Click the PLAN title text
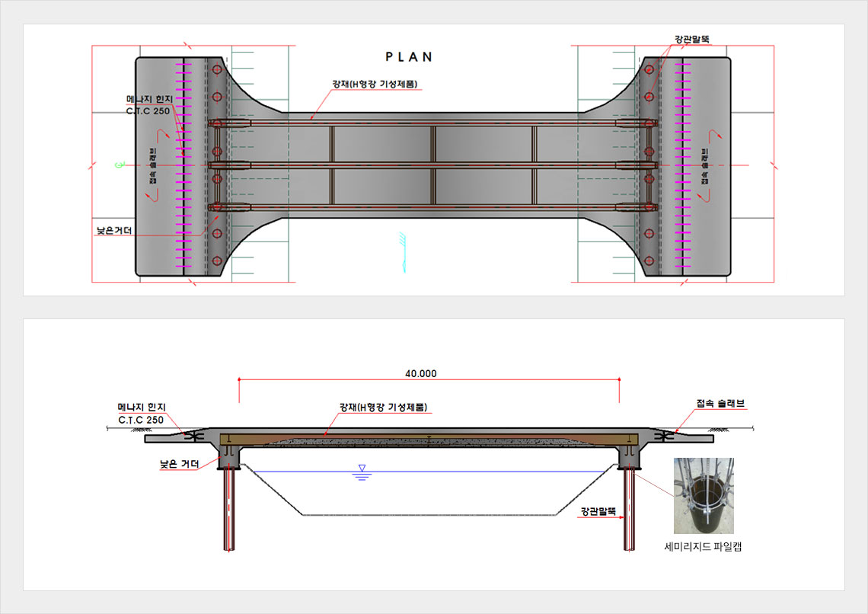 click(x=408, y=56)
